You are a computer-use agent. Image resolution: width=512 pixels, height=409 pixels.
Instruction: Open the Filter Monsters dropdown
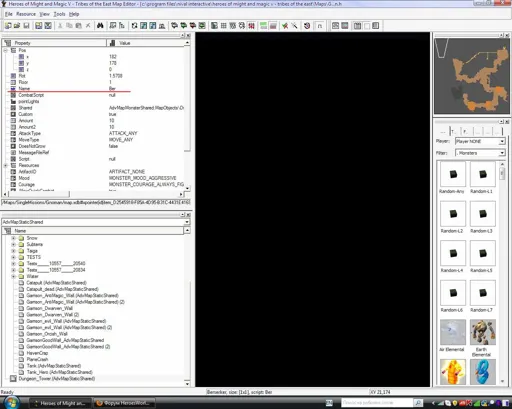click(x=502, y=153)
